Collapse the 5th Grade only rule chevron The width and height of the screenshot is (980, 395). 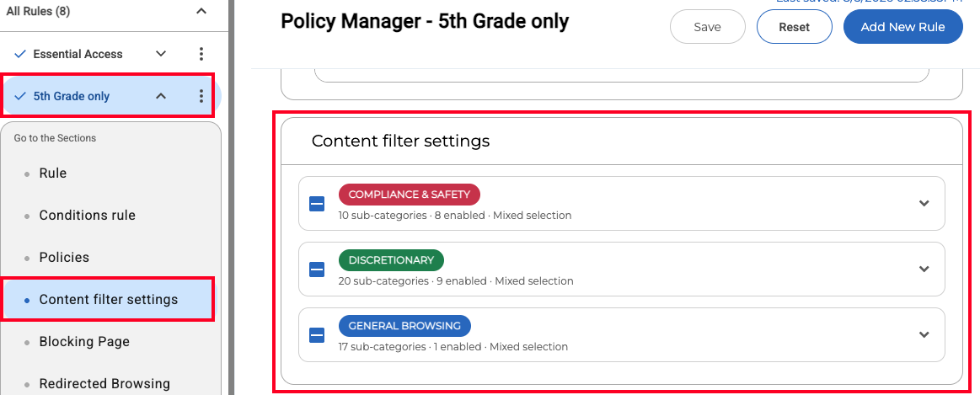pos(161,96)
